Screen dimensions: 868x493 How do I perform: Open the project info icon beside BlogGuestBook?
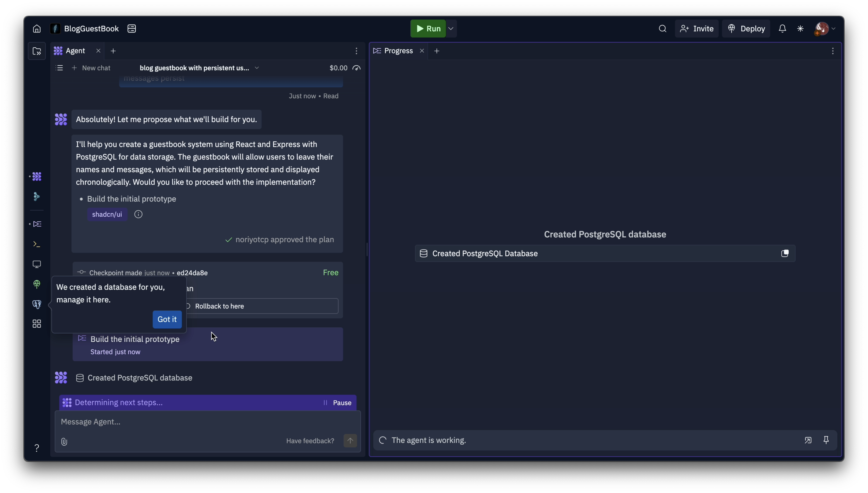click(x=132, y=29)
